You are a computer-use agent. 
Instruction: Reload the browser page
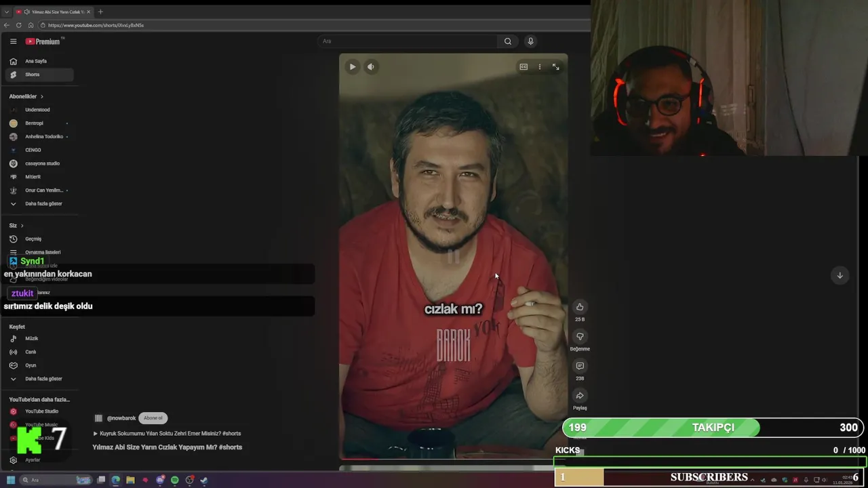click(x=18, y=25)
